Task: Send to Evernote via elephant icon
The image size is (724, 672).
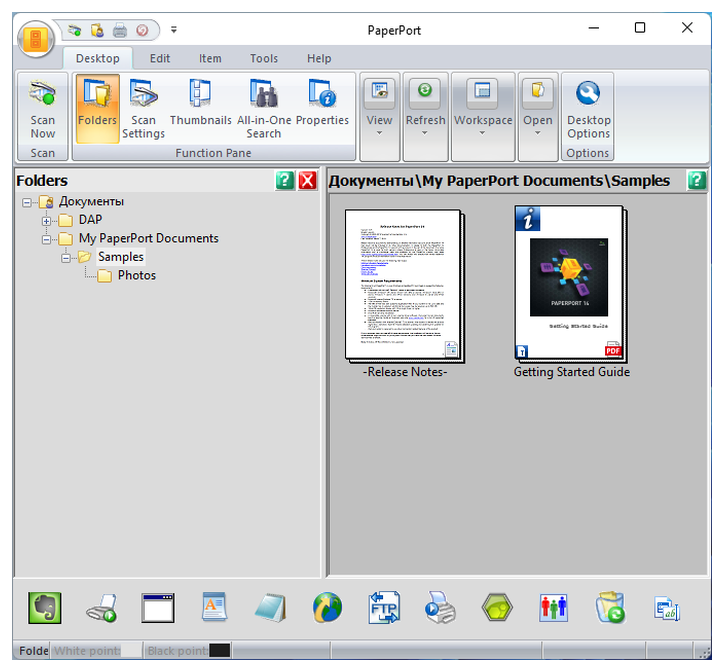Action: click(x=44, y=608)
